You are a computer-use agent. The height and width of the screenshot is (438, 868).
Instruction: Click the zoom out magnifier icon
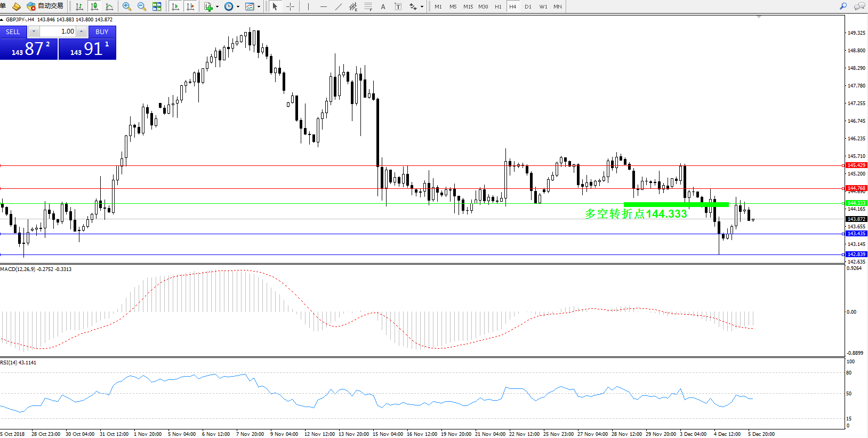pos(142,6)
